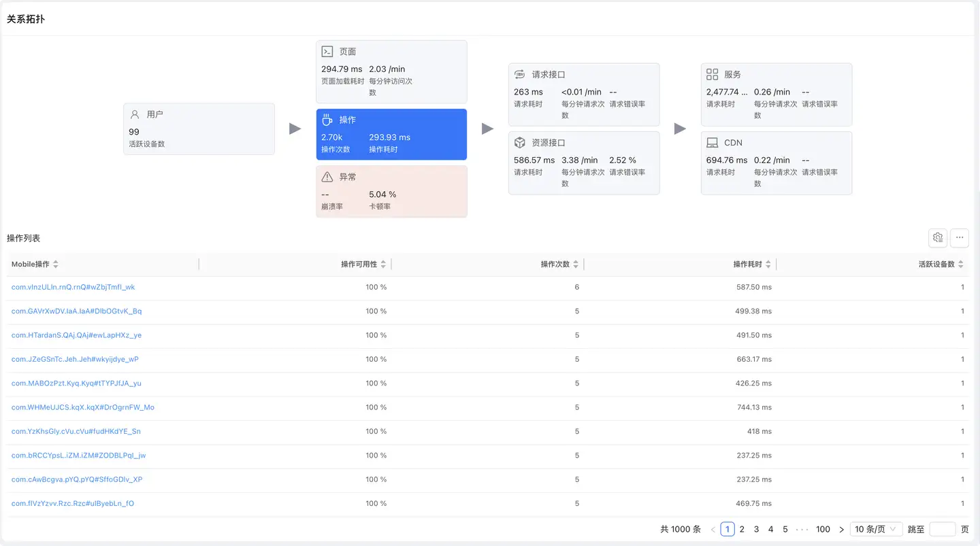Open com.WHMeUJCS.kqX.kqX#DrOgrnFW_Mo operation link
This screenshot has width=980, height=546.
click(83, 407)
